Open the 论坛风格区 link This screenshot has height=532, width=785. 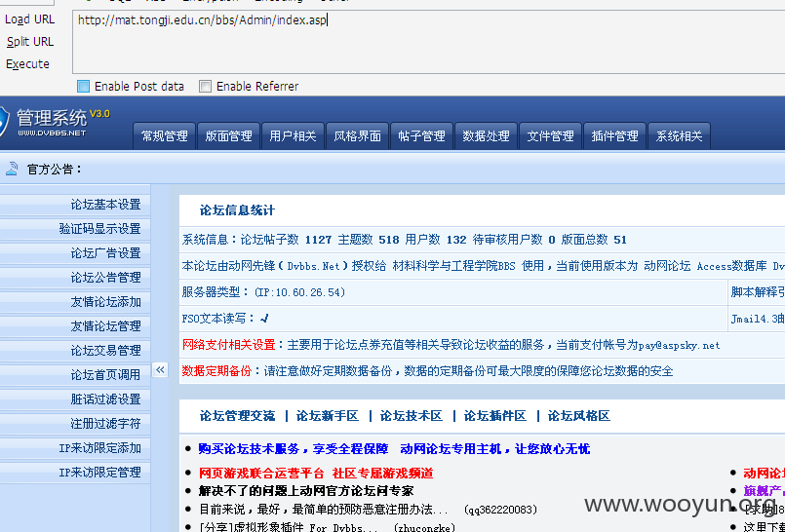click(x=578, y=416)
